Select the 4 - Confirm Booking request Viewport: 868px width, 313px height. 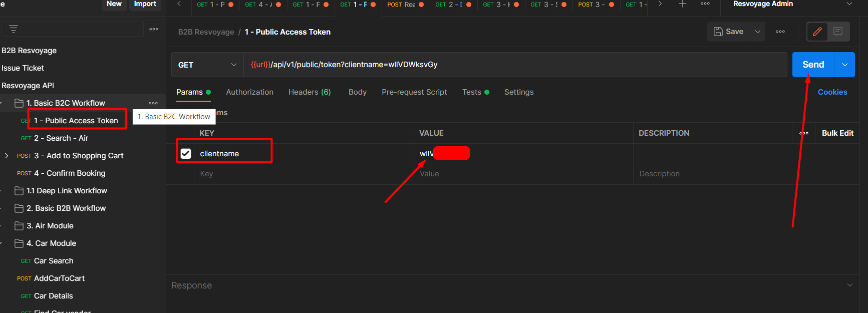click(70, 173)
